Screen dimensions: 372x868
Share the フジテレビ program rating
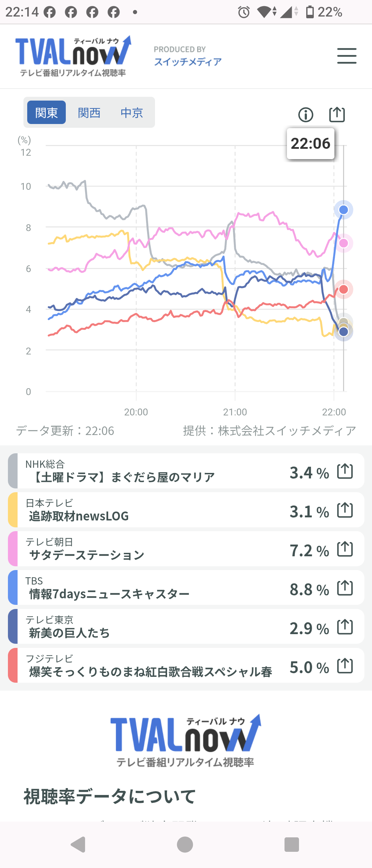(345, 666)
